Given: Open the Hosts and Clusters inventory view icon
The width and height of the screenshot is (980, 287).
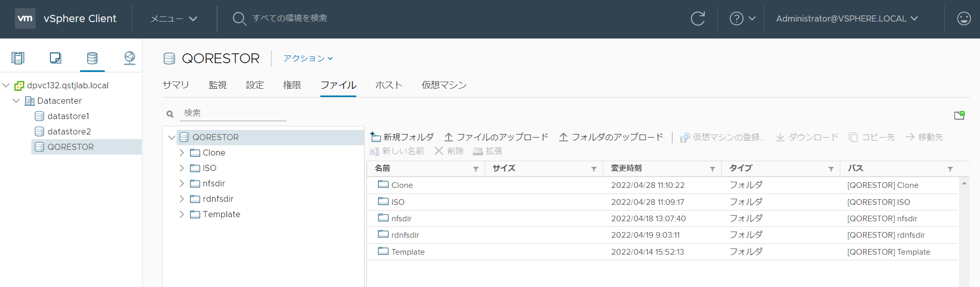Looking at the screenshot, I should click(18, 58).
